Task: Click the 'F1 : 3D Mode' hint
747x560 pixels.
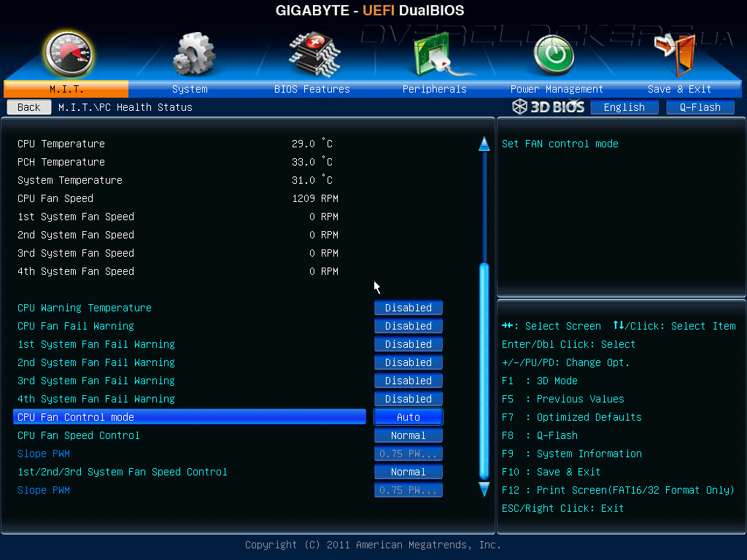Action: pos(540,381)
